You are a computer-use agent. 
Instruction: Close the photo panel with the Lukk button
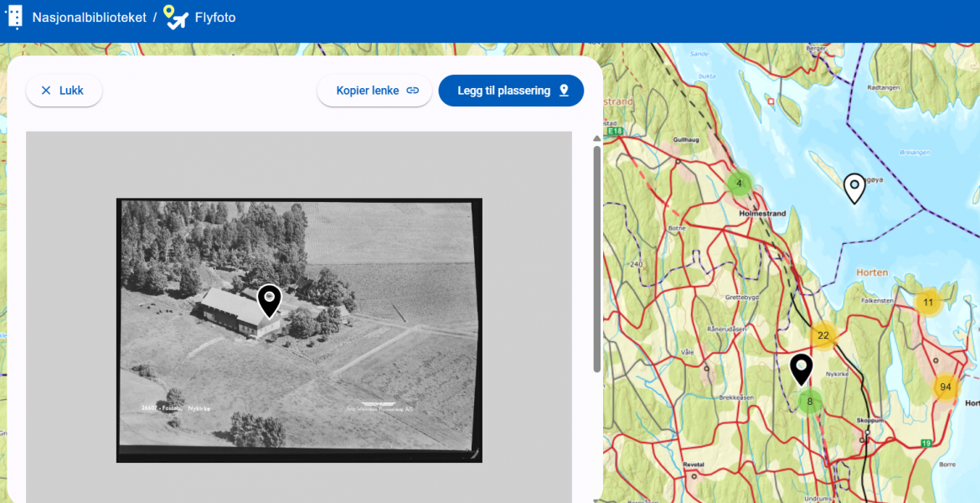[x=64, y=91]
